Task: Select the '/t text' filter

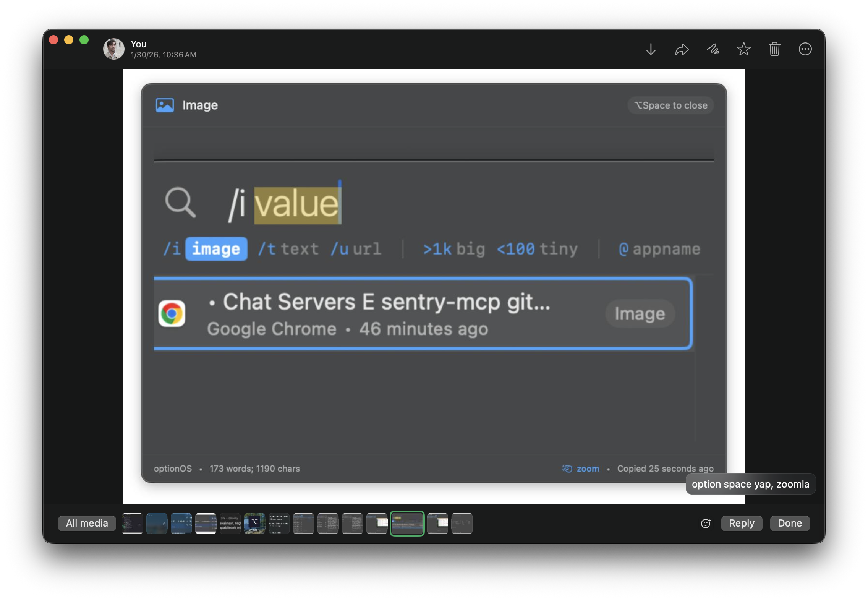Action: (x=288, y=249)
